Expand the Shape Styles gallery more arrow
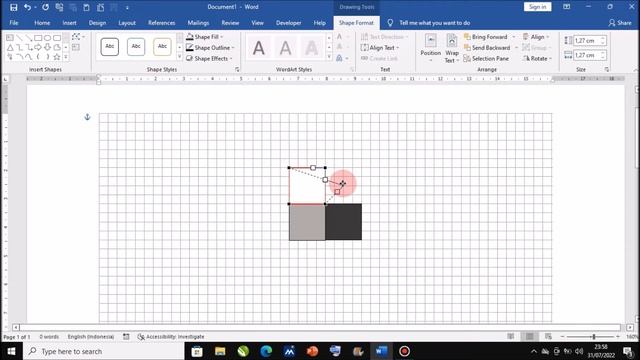 [x=179, y=57]
